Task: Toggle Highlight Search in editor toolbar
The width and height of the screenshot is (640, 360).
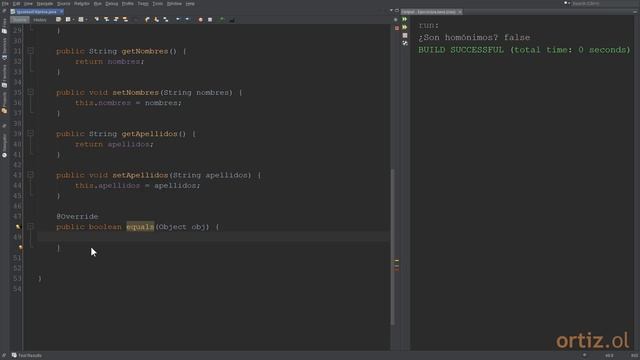Action: click(125, 19)
